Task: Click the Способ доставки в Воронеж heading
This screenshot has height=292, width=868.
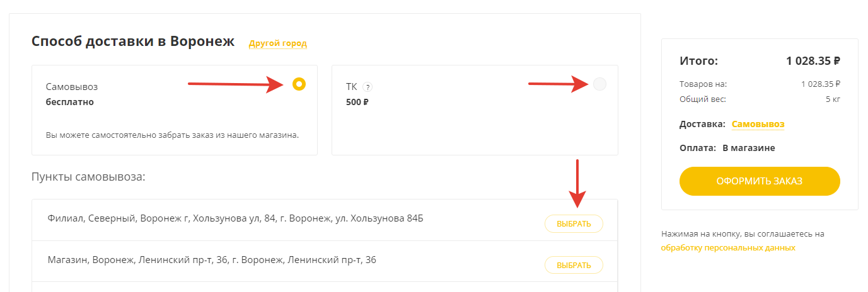Action: pyautogui.click(x=133, y=42)
